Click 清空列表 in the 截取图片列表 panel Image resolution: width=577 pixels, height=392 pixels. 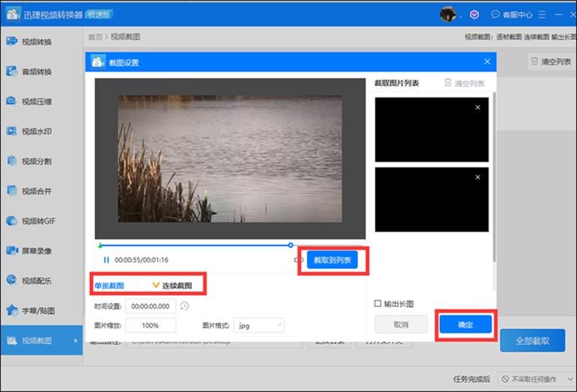[x=464, y=83]
